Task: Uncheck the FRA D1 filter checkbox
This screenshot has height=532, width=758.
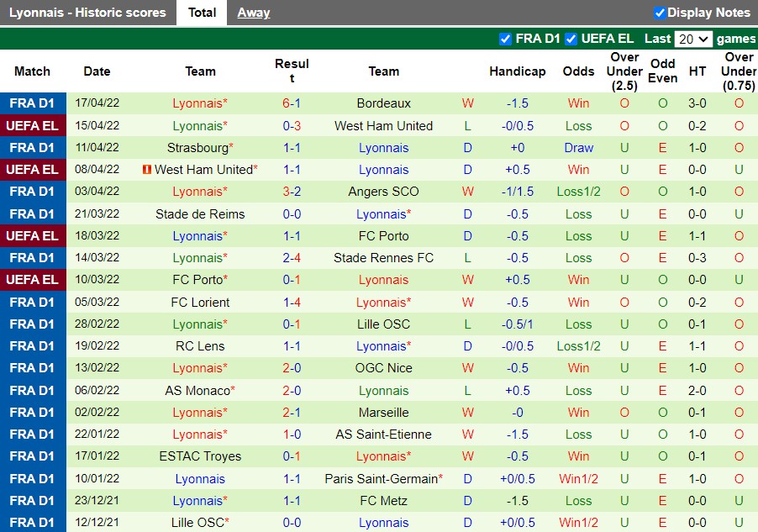Action: click(506, 39)
